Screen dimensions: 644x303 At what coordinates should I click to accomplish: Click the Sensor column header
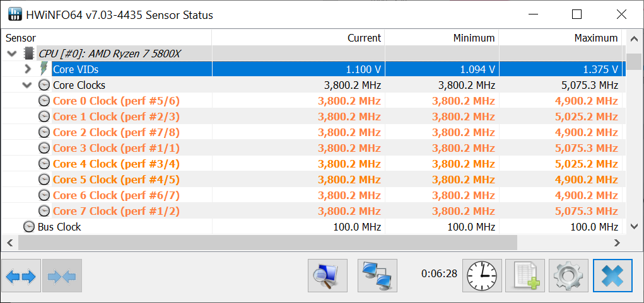[107, 38]
